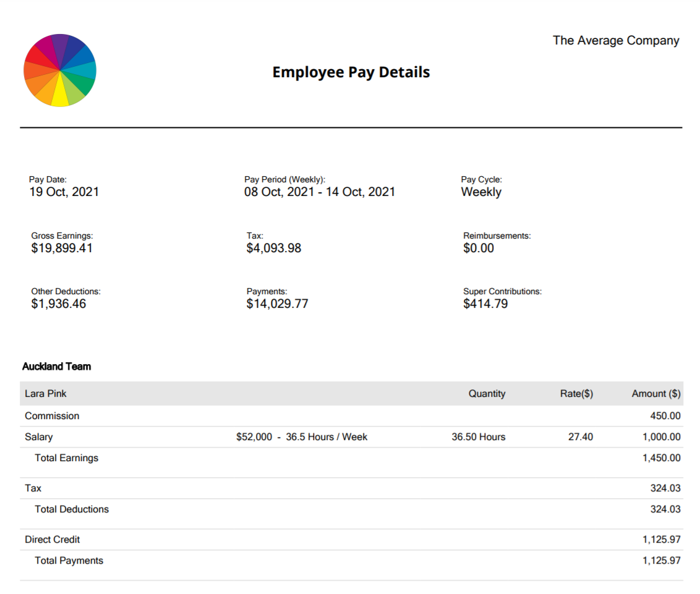
Task: Select the 'Pay Date:' label
Action: 48,179
